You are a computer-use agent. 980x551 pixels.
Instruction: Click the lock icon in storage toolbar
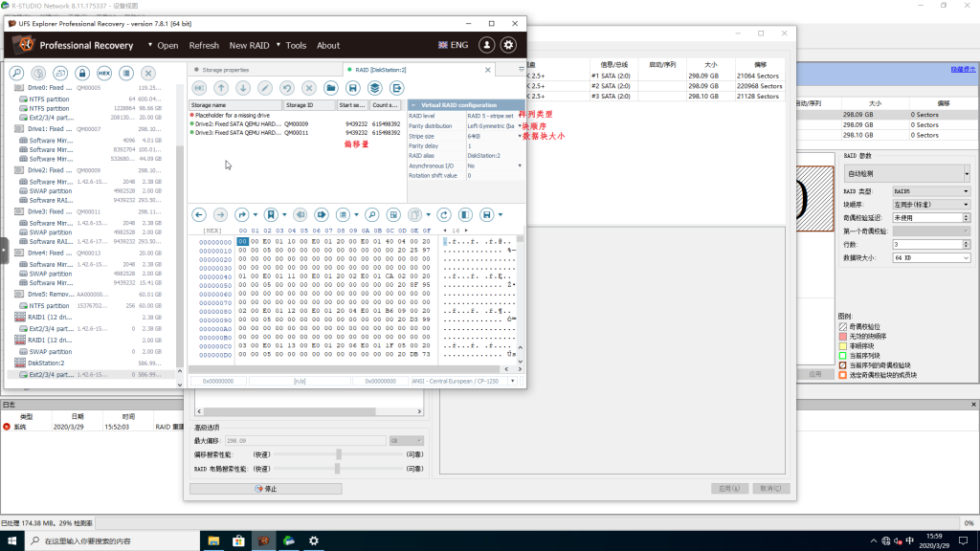(82, 73)
